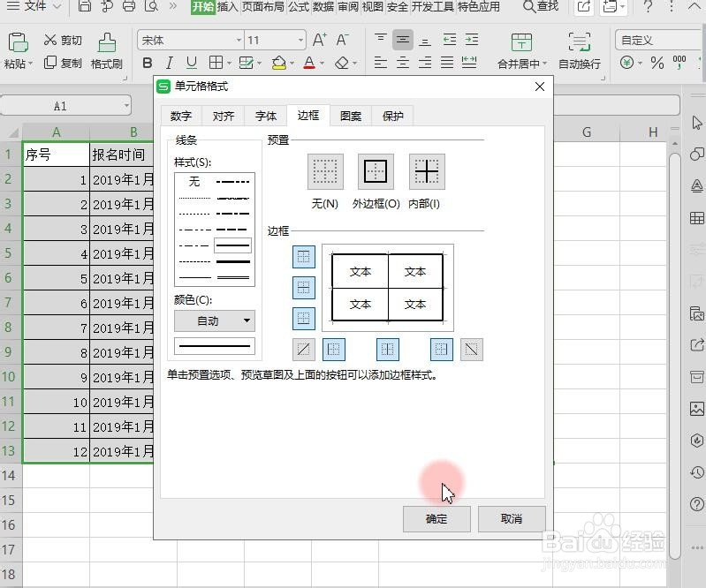Click the eraser clear-format icon
This screenshot has width=706, height=588.
[x=342, y=63]
